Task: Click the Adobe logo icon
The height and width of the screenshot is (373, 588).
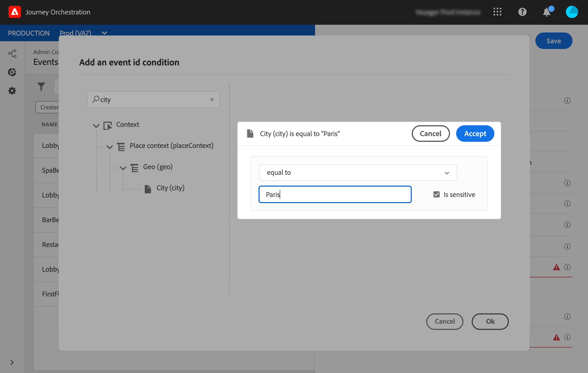Action: (15, 12)
